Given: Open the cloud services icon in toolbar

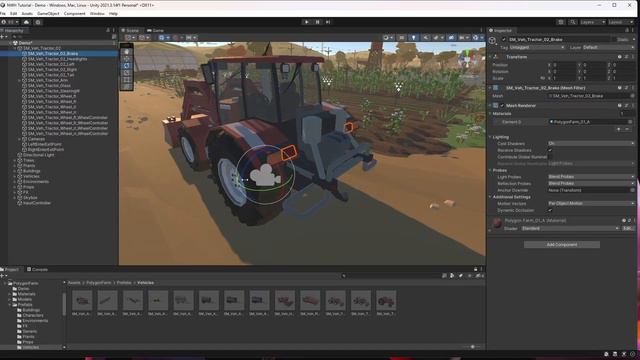Looking at the screenshot, I should point(27,22).
